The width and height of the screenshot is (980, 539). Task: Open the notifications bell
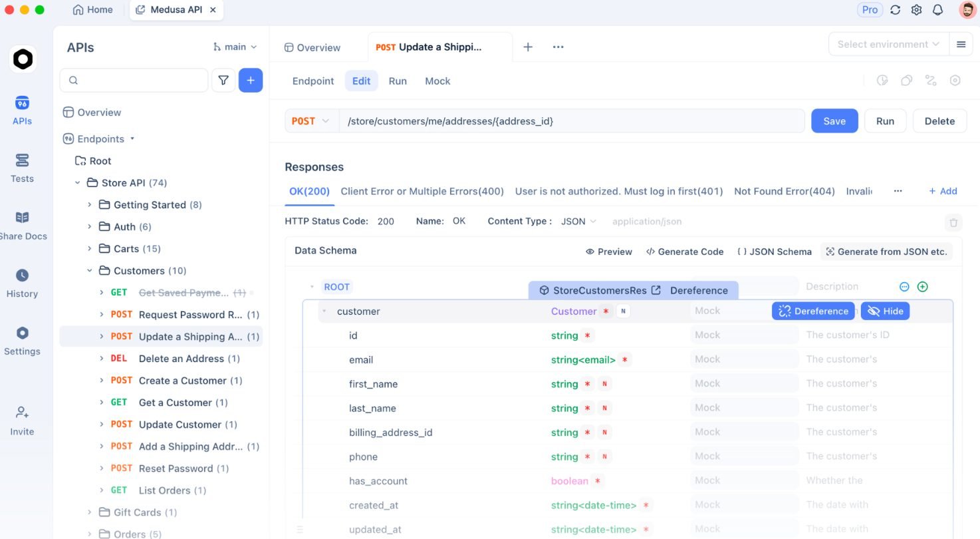tap(937, 10)
